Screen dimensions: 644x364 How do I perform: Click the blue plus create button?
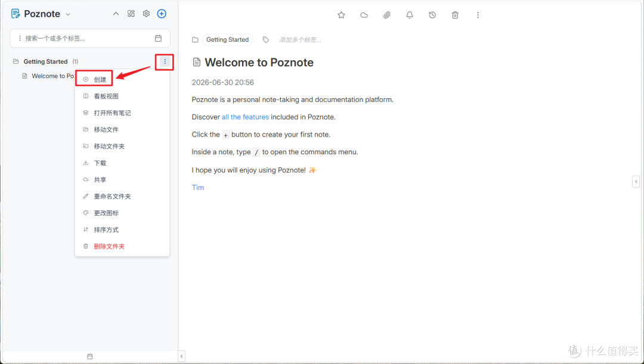pos(162,14)
